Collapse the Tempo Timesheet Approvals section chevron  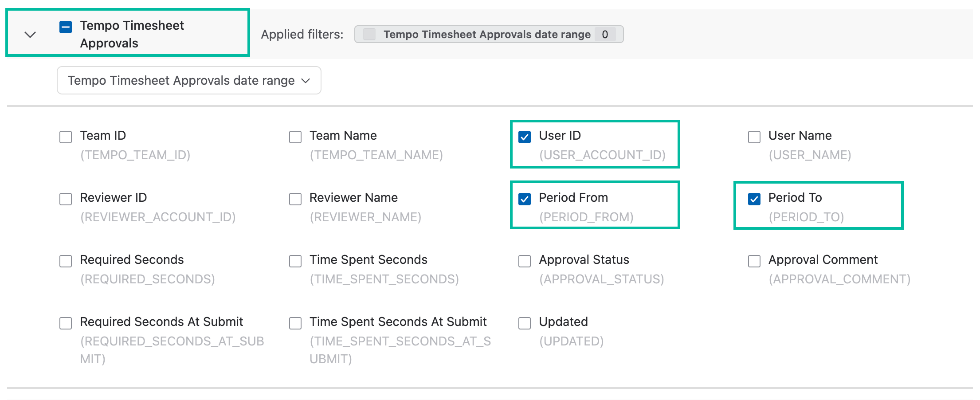click(30, 35)
